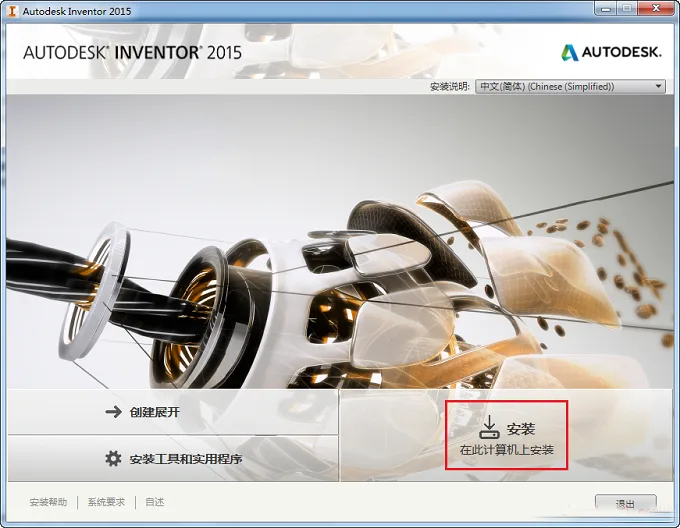Minimize the Autodesk Inventor 2015 window
The image size is (680, 528).
[x=606, y=8]
